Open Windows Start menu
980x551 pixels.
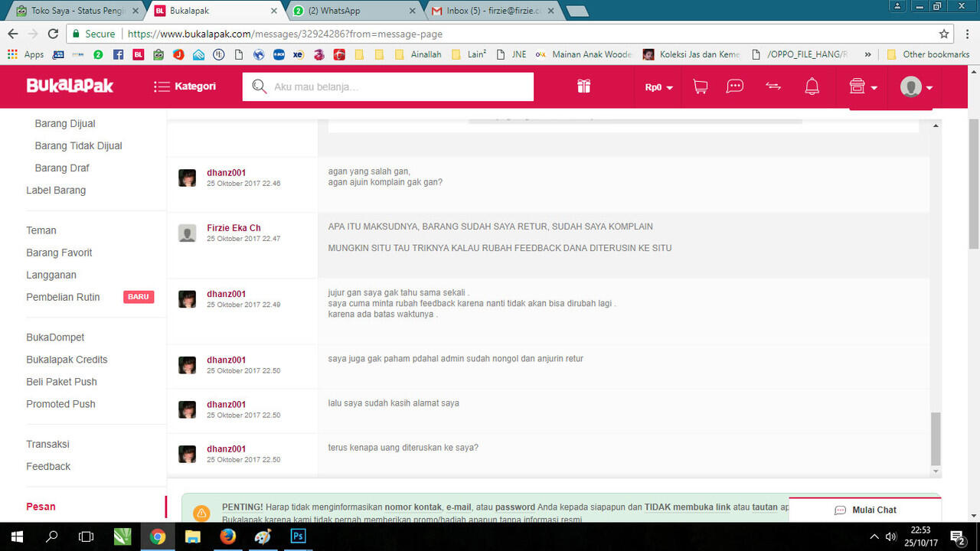[x=17, y=536]
